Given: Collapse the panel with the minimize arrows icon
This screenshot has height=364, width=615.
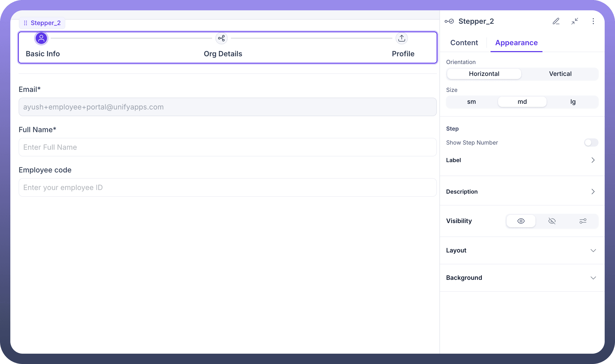Looking at the screenshot, I should click(x=574, y=21).
